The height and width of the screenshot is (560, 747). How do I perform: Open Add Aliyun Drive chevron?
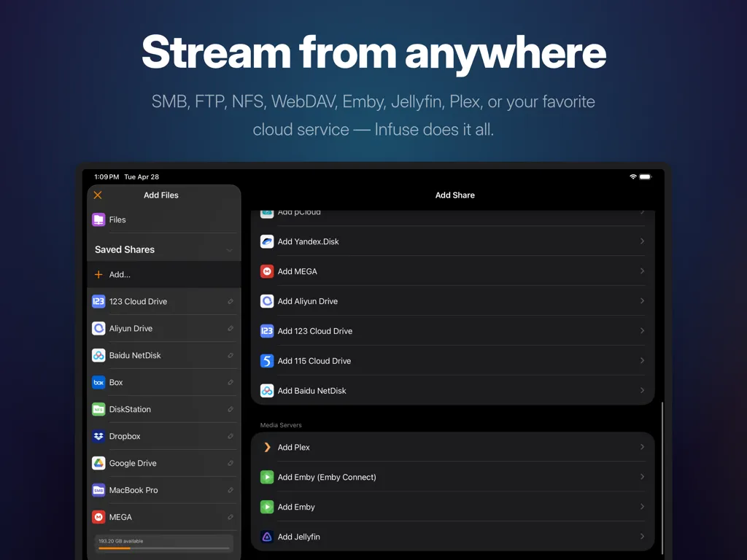click(642, 301)
